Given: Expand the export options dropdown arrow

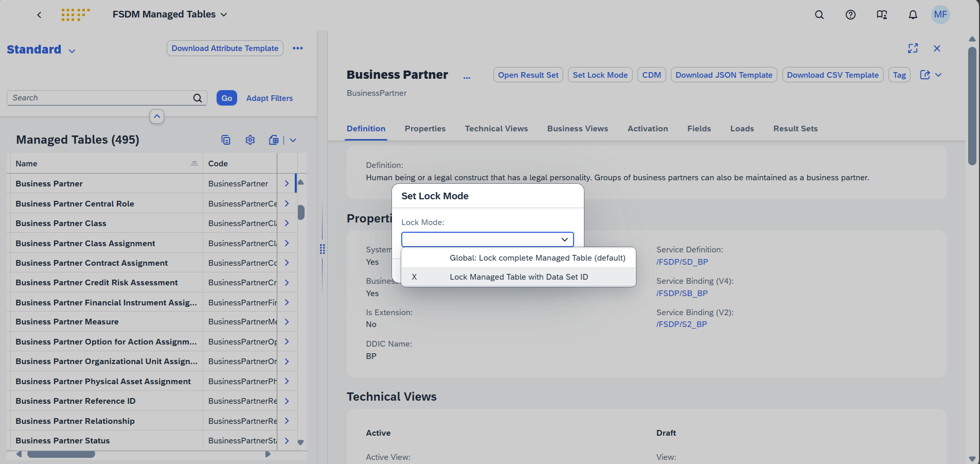Looking at the screenshot, I should coord(293,140).
